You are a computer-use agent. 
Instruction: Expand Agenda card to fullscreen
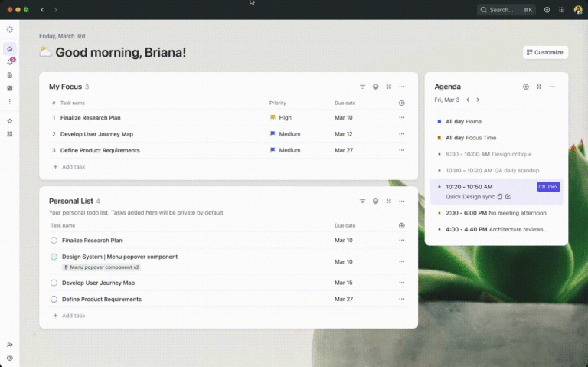click(539, 87)
